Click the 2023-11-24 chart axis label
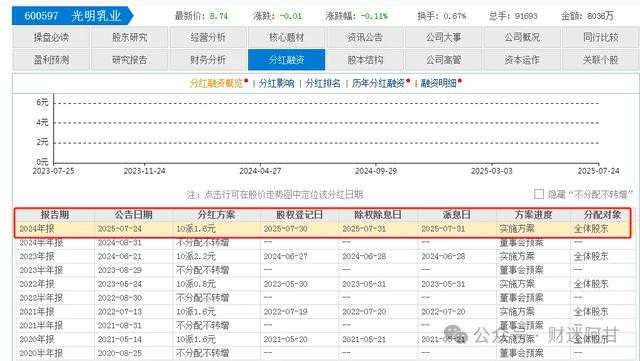The image size is (640, 361). point(144,171)
